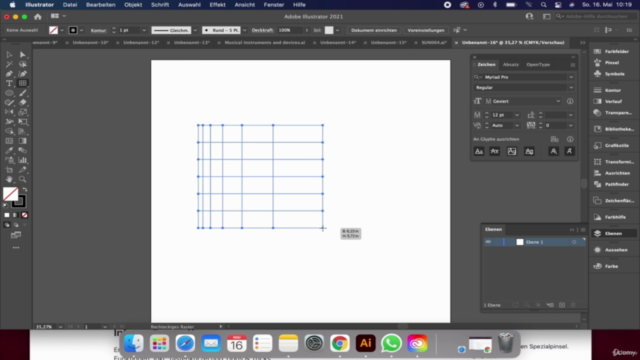Select the Rectangular Grid tool
This screenshot has height=360, width=640.
(22, 83)
